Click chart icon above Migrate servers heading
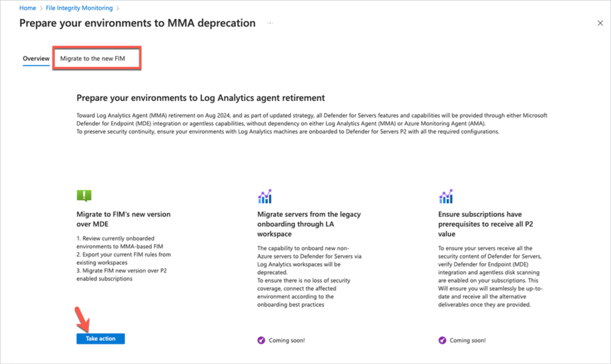 click(x=265, y=196)
